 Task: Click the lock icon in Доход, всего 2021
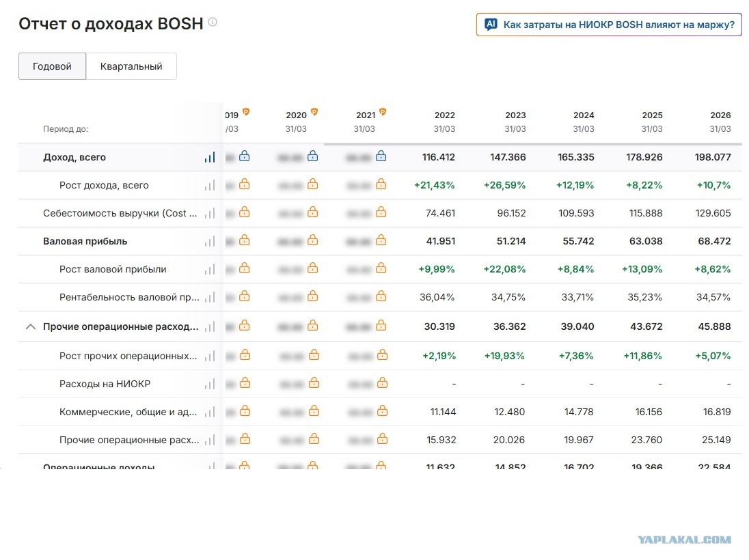click(x=381, y=156)
